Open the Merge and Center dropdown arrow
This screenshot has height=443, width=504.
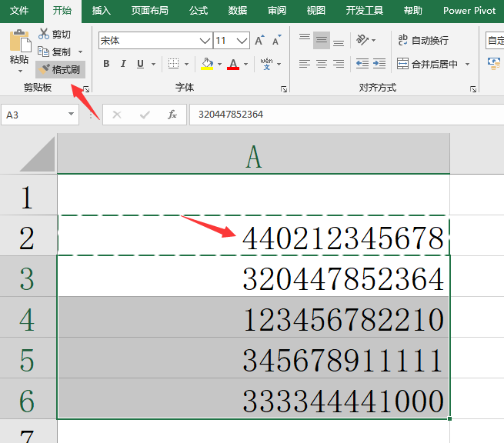point(467,65)
